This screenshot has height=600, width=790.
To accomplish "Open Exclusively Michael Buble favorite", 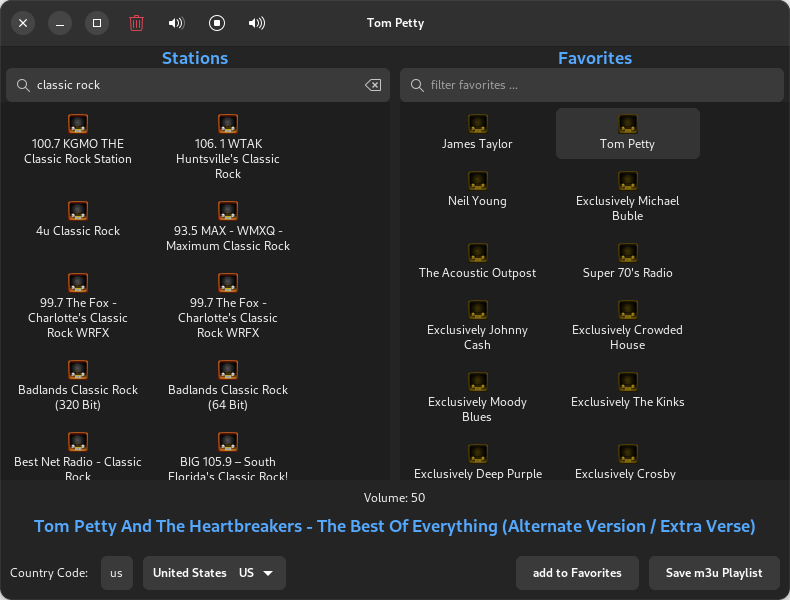I will pos(627,197).
